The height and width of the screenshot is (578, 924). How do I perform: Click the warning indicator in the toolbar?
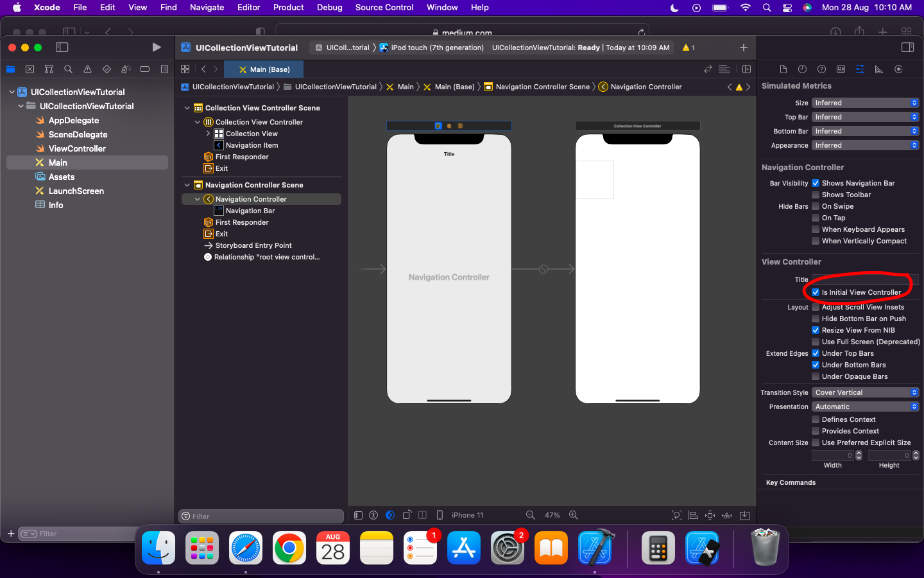689,48
